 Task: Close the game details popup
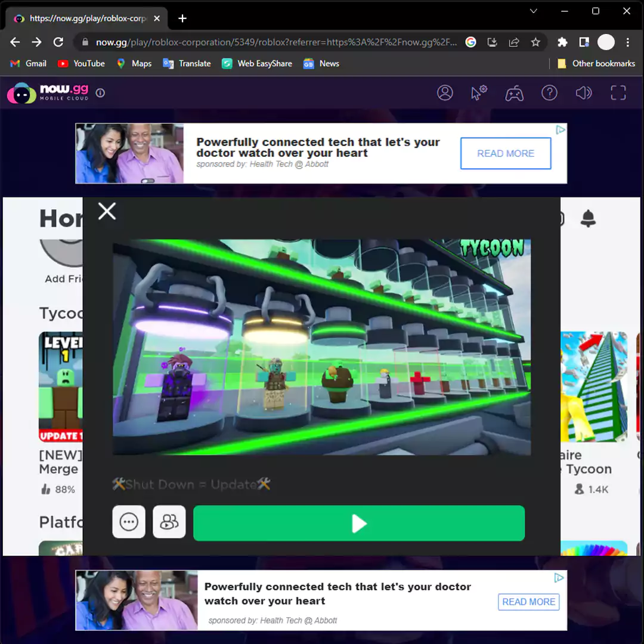[x=107, y=212]
